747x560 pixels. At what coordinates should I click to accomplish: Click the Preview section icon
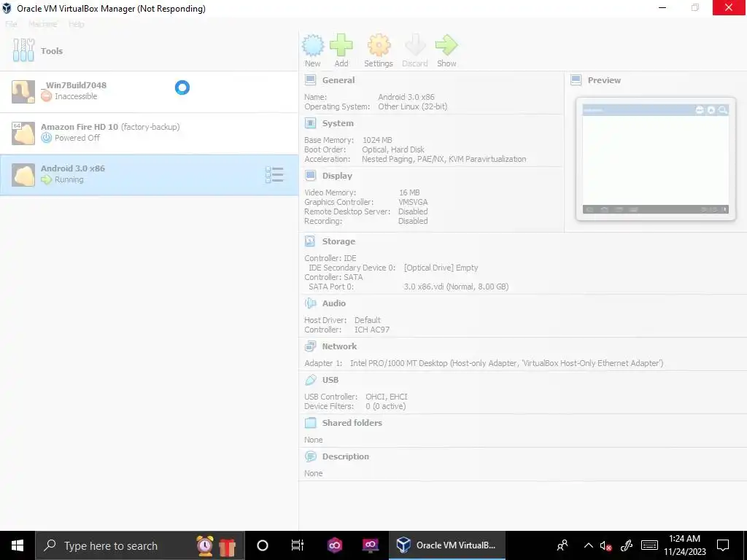576,80
